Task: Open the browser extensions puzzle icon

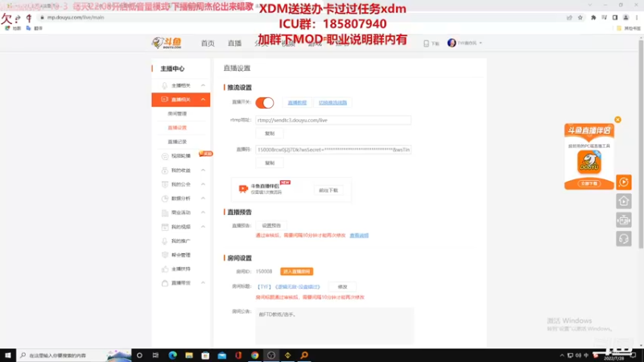Action: coord(593,18)
